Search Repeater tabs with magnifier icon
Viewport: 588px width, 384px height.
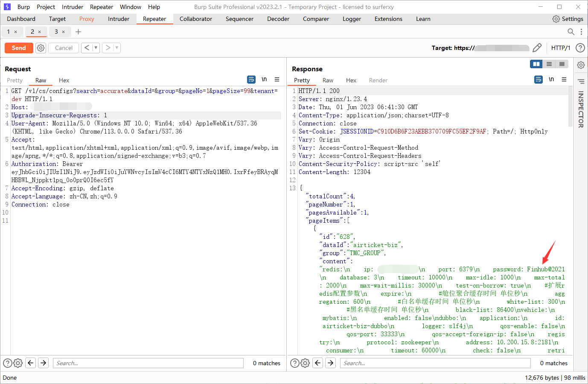point(571,32)
